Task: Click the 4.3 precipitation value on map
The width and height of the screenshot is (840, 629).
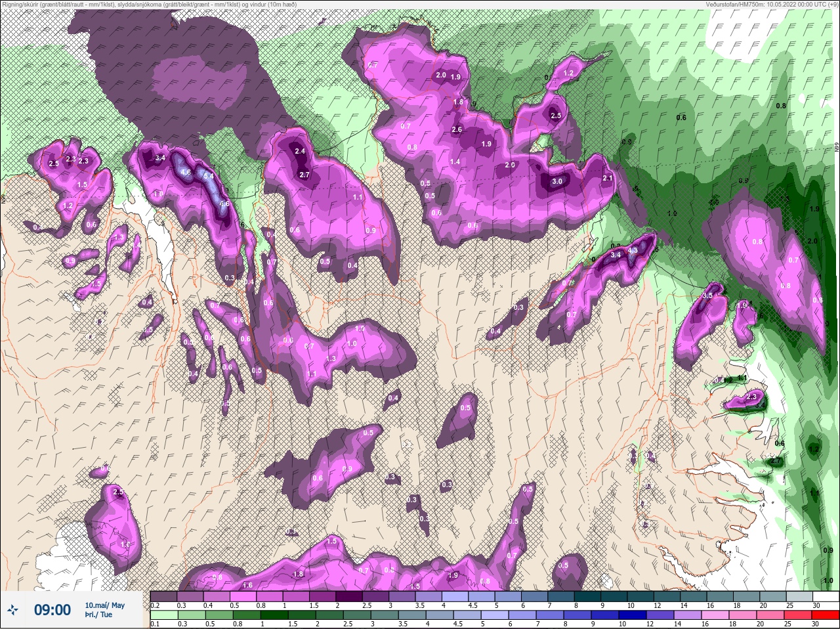Action: (x=633, y=250)
